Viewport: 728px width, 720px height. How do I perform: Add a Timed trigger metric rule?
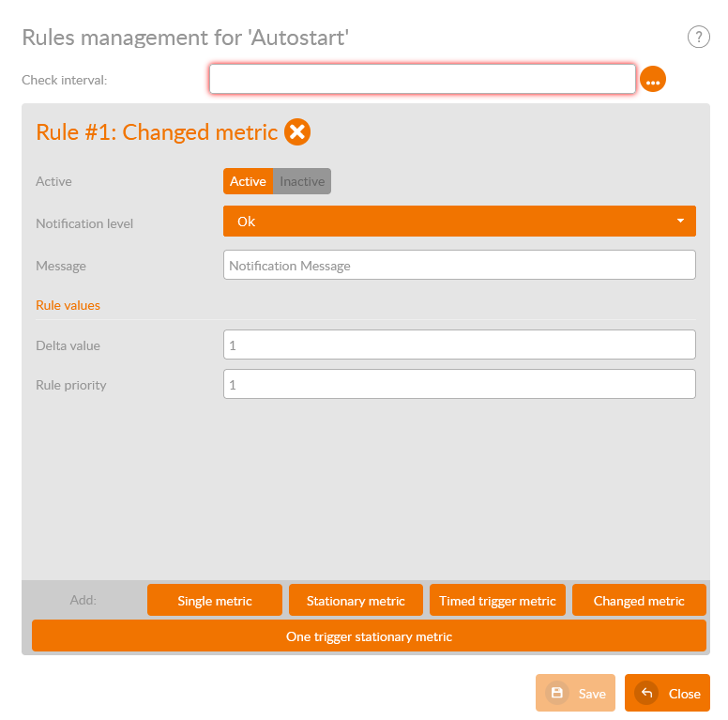[497, 601]
